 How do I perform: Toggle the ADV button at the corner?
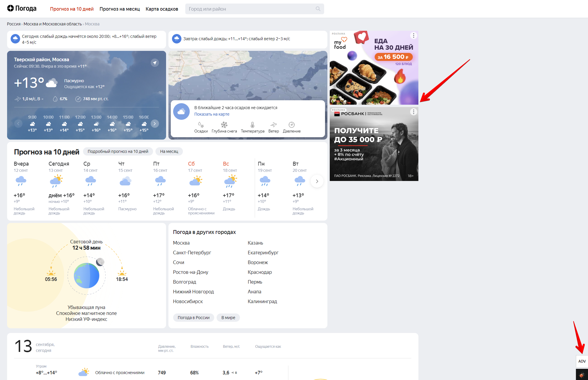582,361
